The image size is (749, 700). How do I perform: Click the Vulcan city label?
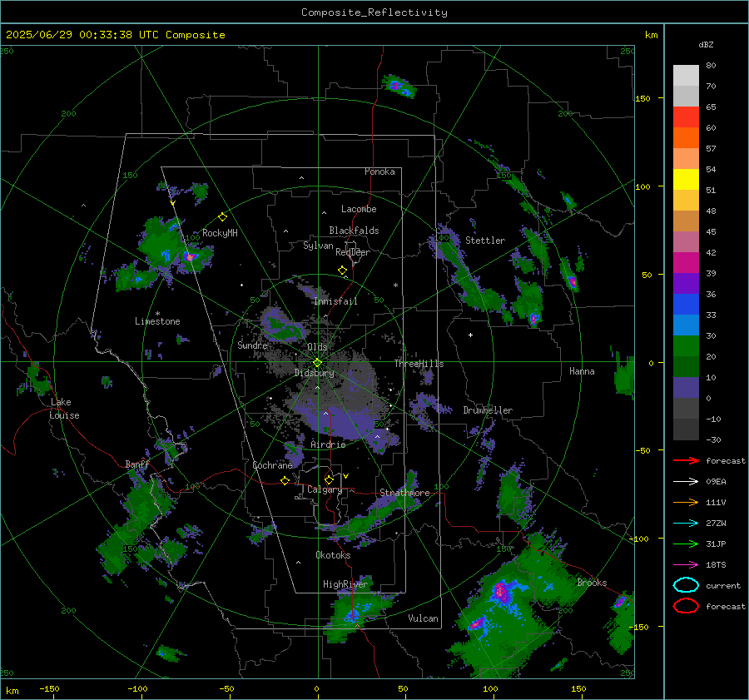[423, 618]
